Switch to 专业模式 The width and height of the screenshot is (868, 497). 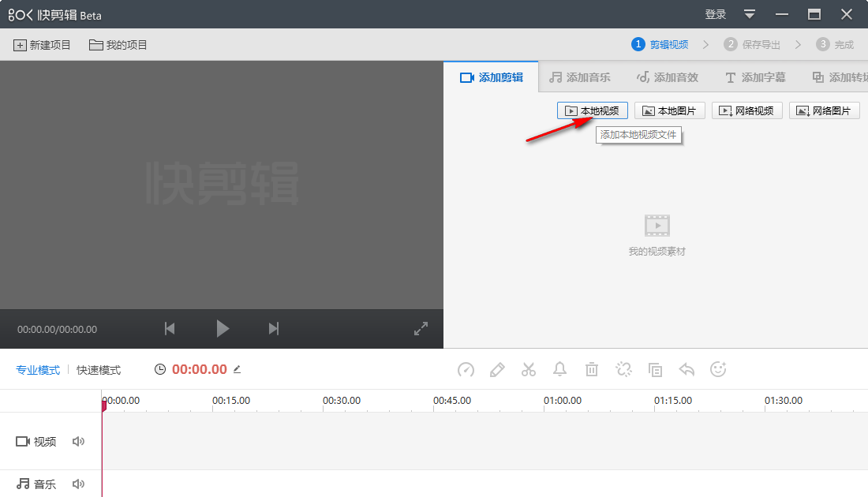click(x=38, y=370)
